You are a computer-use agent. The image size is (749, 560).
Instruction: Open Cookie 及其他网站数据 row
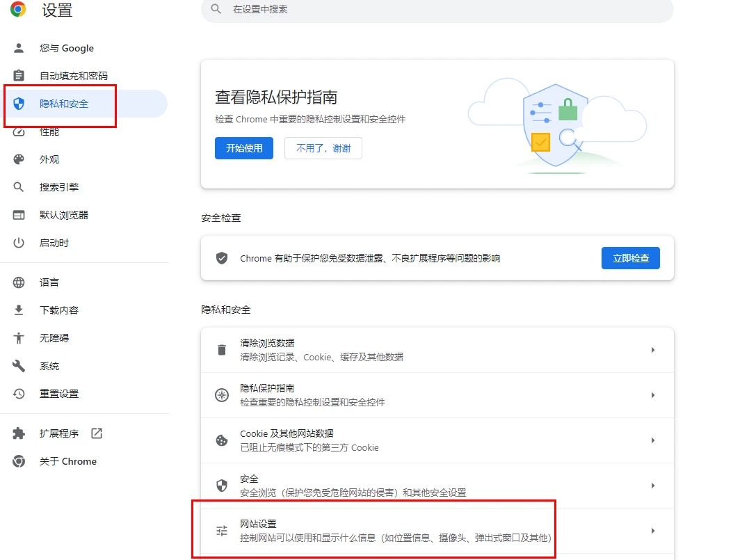tap(437, 440)
